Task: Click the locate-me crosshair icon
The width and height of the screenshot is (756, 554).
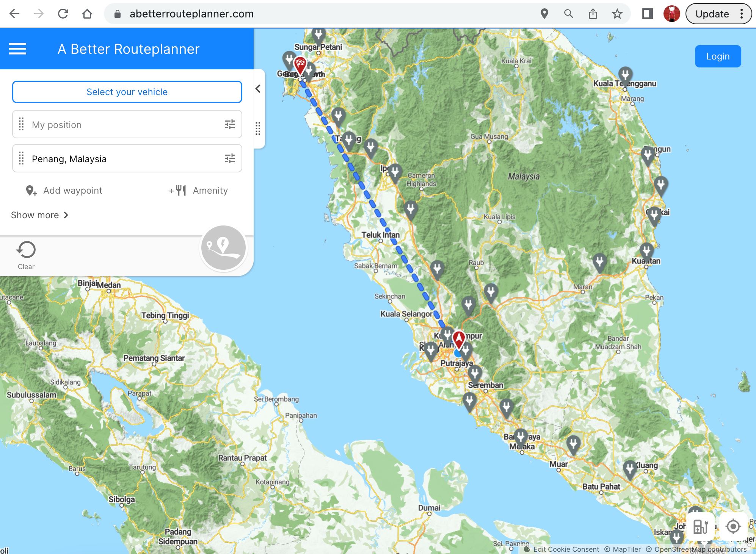Action: 732,526
